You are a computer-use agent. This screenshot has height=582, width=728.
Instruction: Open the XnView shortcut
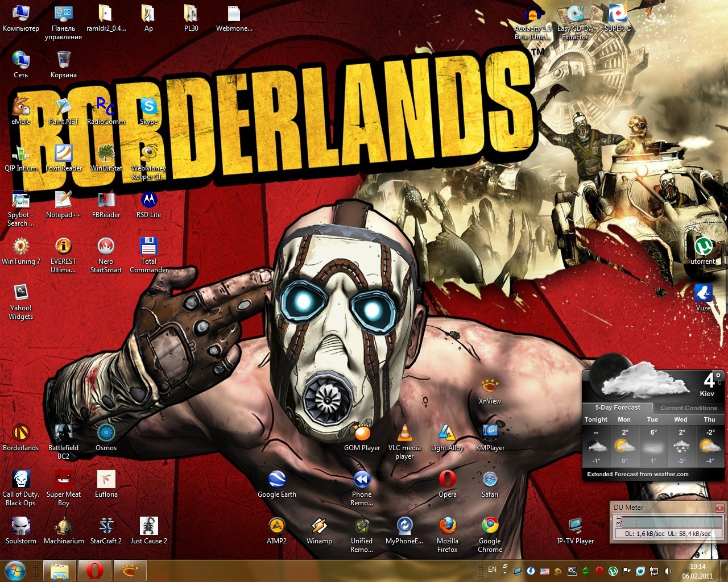coord(490,390)
